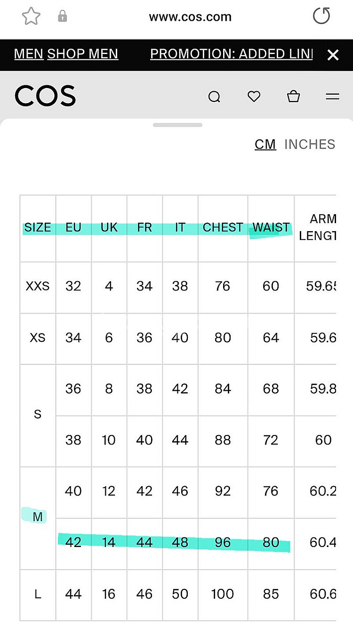Tap the MEN link in banner
Screen dimensions: 353x644
(x=29, y=54)
